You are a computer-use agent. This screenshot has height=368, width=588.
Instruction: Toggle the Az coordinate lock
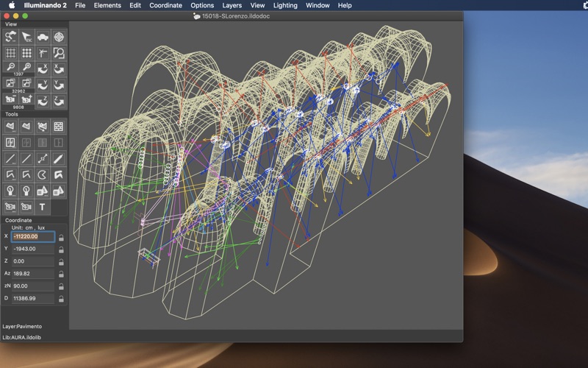(x=61, y=275)
